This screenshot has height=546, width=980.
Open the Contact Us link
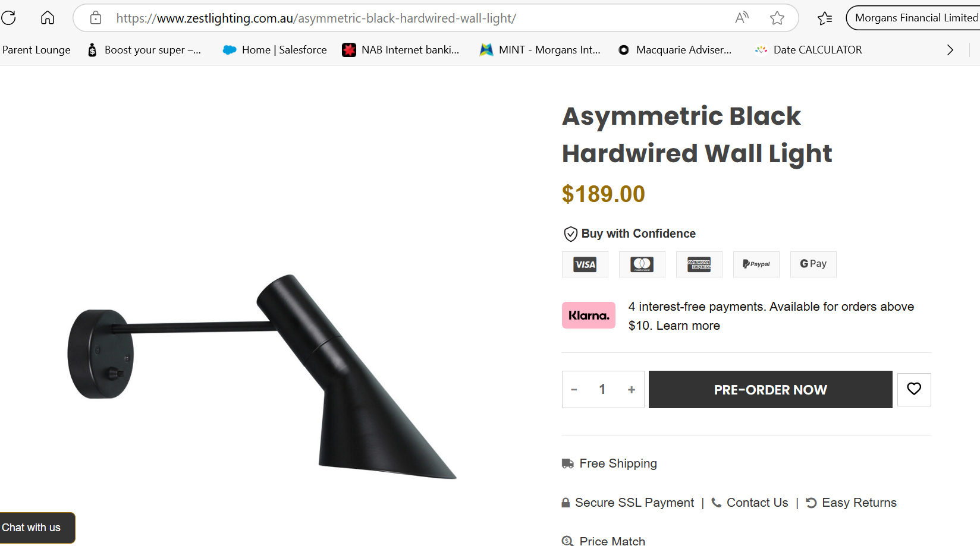[x=757, y=503]
